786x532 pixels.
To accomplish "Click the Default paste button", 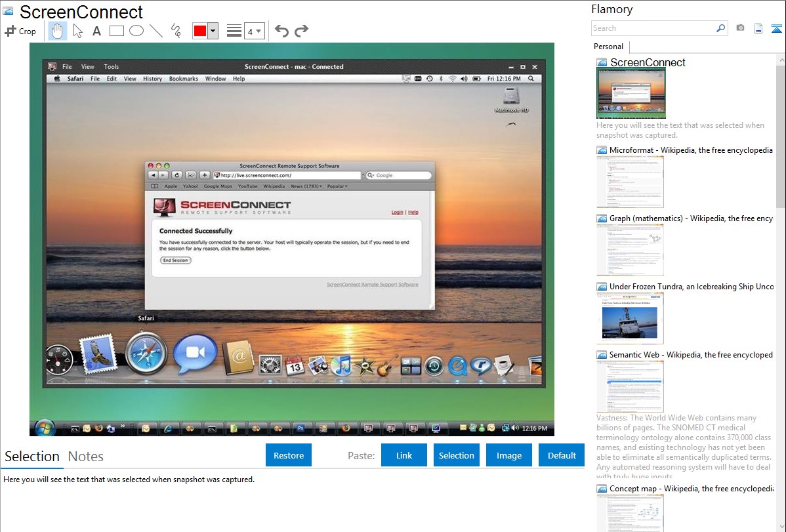I will [x=562, y=455].
